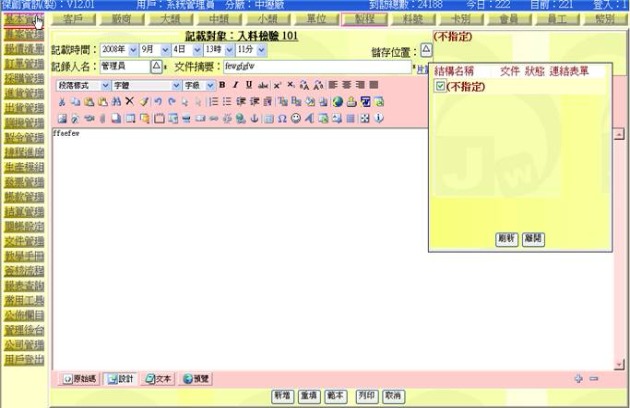Viewport: 630px width, 408px height.
Task: Select 文件管理 in the left sidebar menu
Action: [x=23, y=241]
